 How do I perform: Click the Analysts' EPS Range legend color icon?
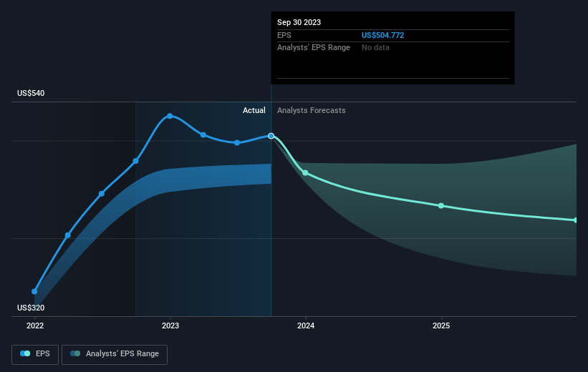click(75, 353)
